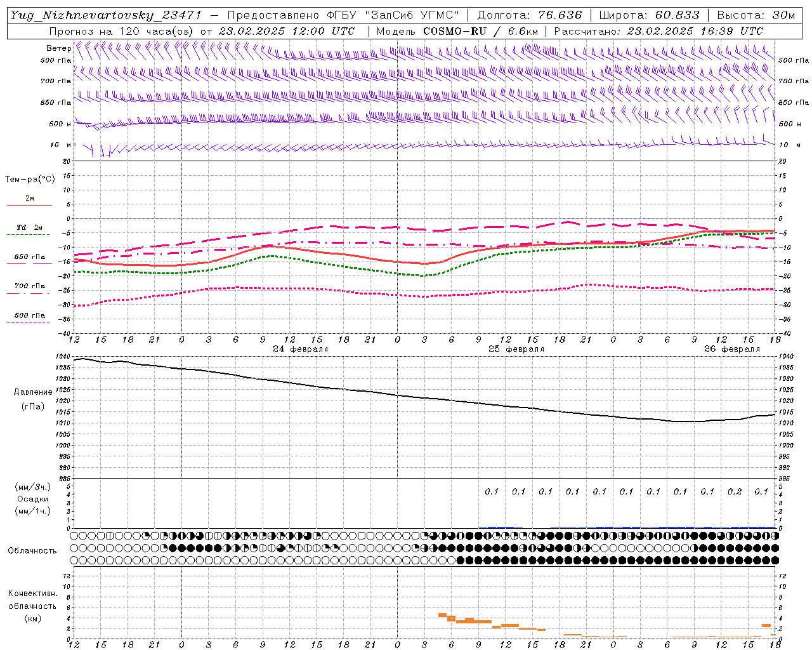Viewport: 812px width, 650px height.
Task: Click the Облачность cloud cover label
Action: click(32, 551)
